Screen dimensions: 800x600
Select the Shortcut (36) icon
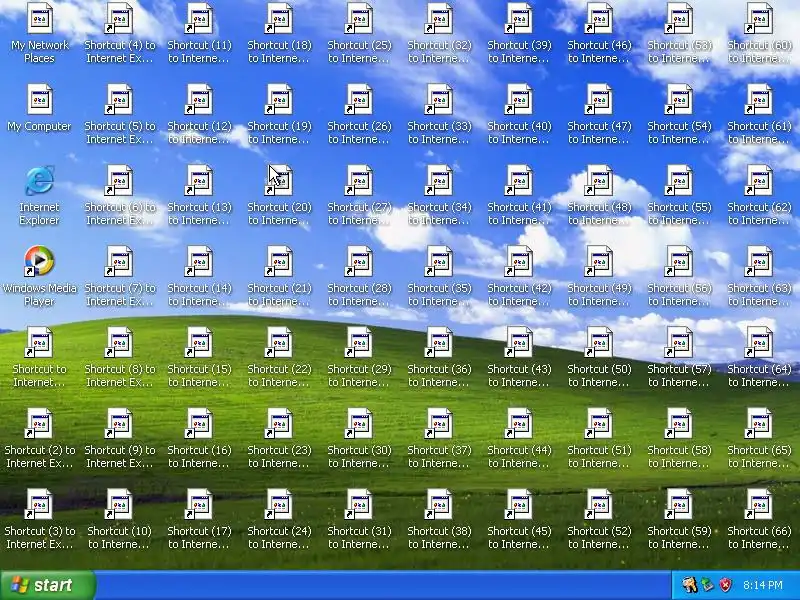[x=440, y=342]
